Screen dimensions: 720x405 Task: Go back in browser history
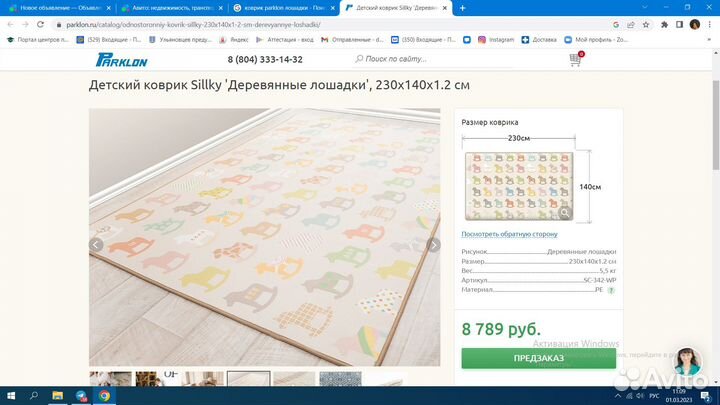tap(10, 24)
